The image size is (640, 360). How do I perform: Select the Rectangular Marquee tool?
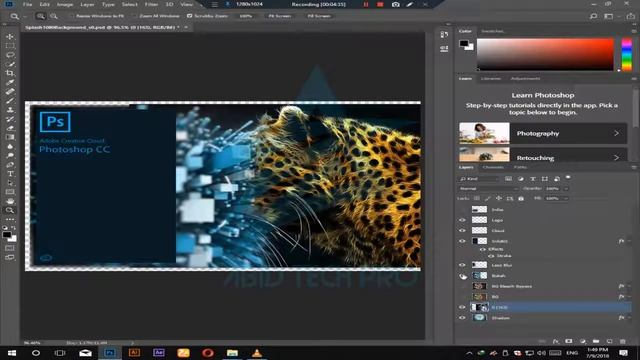point(10,45)
